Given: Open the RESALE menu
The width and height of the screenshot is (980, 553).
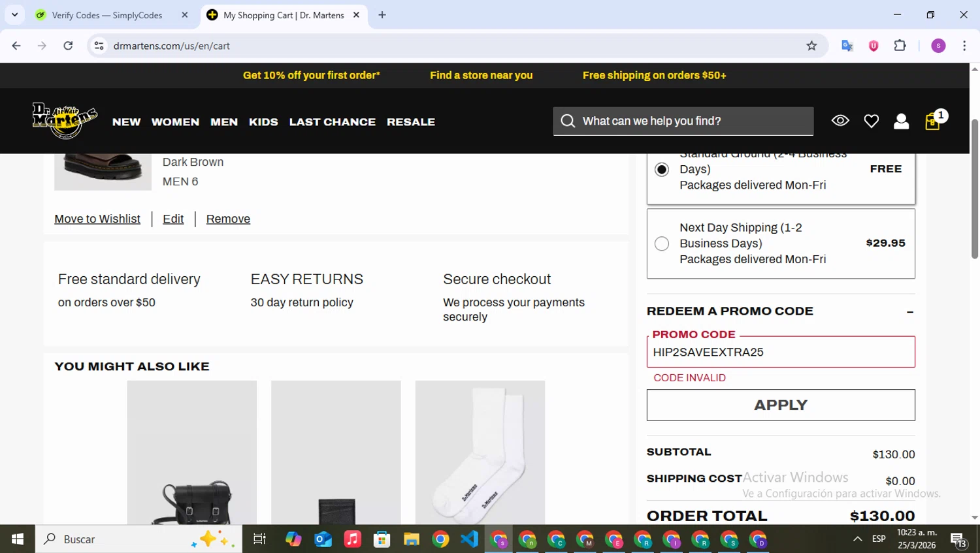Looking at the screenshot, I should click(x=411, y=122).
